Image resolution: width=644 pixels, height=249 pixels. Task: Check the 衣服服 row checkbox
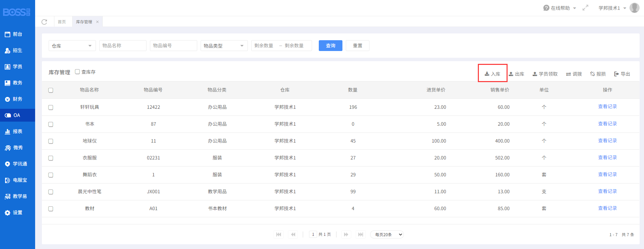[51, 158]
